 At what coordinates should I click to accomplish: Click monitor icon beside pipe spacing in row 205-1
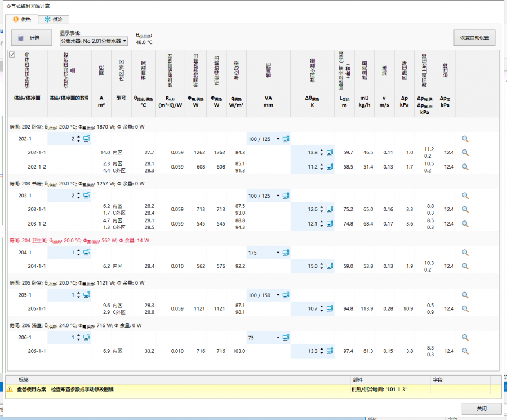(286, 295)
